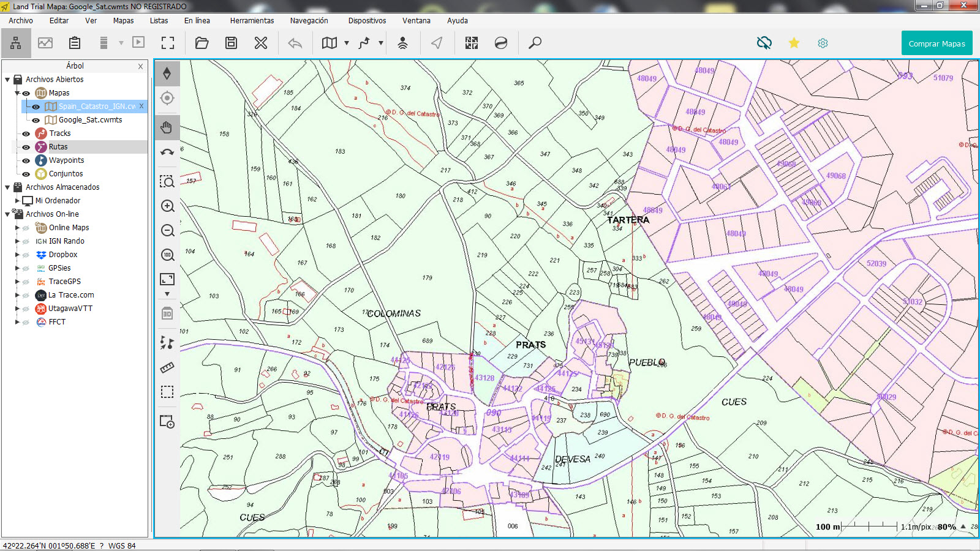The image size is (980, 551).
Task: Select the pan (hand) tool
Action: click(x=167, y=127)
